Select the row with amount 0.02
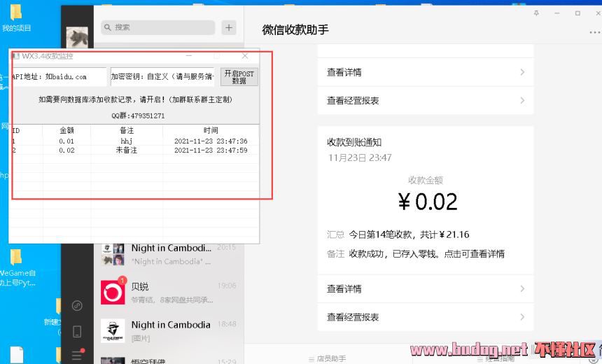 coord(135,150)
